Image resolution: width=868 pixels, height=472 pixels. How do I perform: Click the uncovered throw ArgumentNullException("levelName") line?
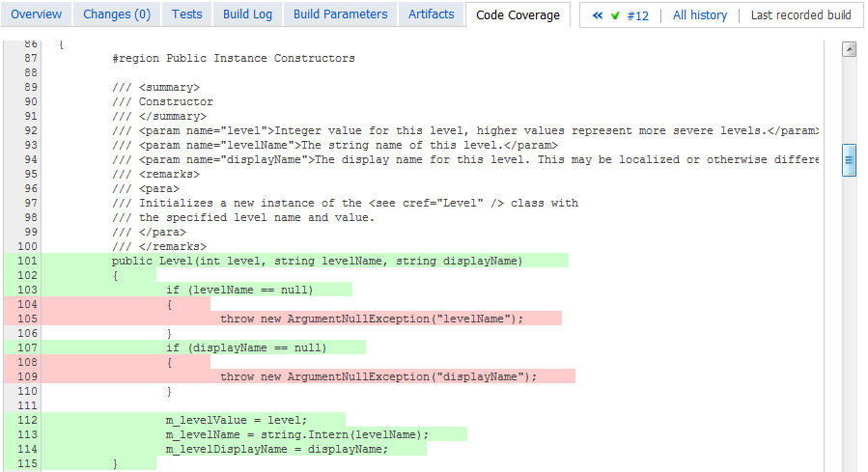371,319
